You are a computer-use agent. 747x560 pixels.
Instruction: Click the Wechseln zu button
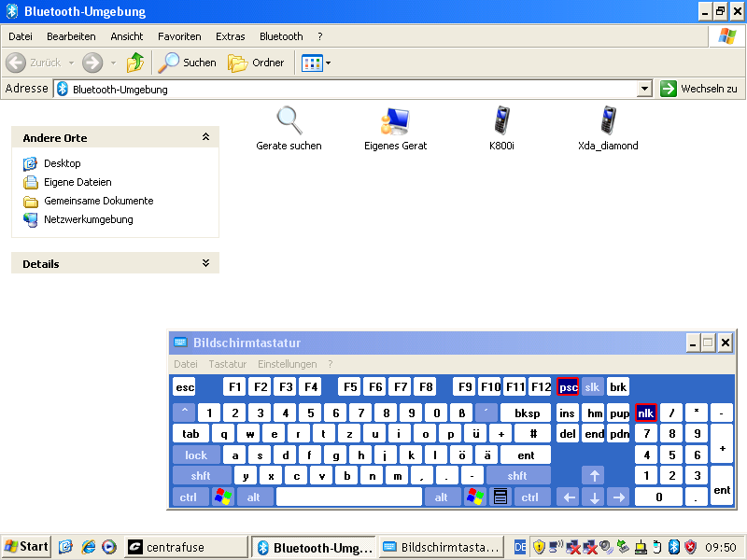[699, 89]
